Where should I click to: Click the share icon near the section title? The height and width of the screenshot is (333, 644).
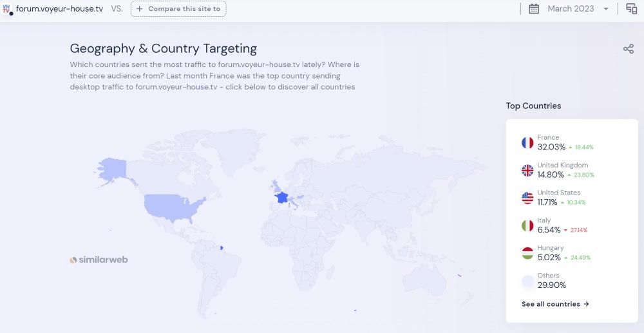coord(628,49)
